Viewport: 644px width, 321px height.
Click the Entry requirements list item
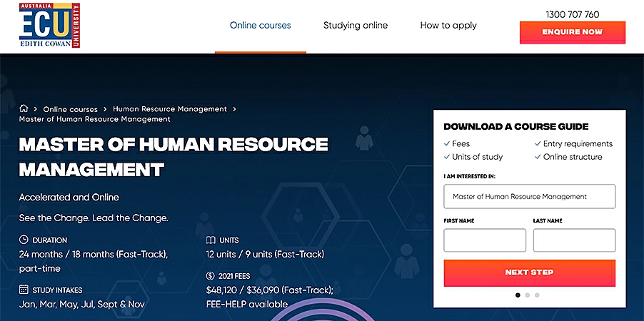click(x=578, y=143)
